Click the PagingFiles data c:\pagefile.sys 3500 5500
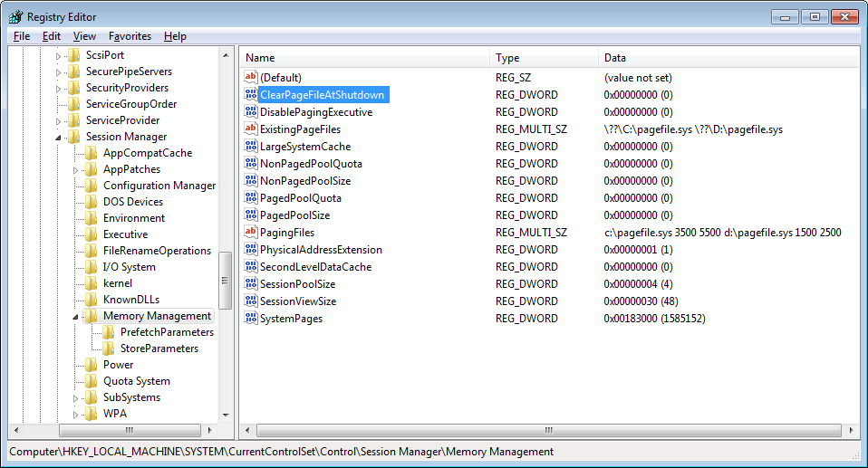 (662, 233)
